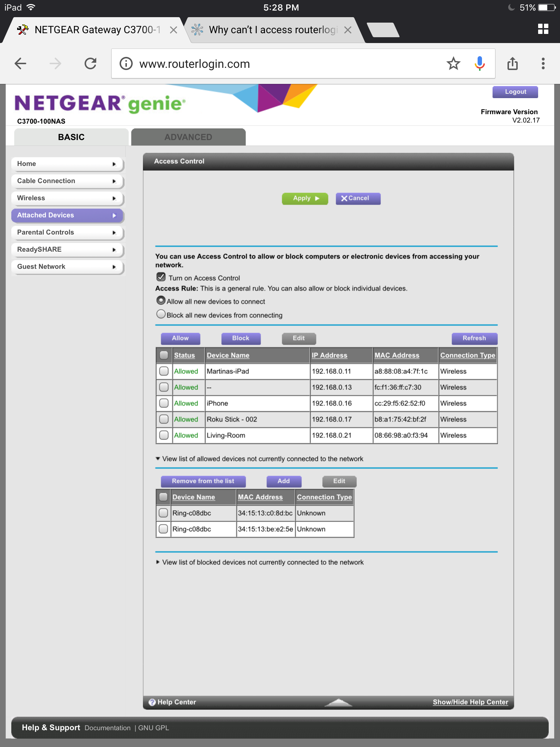The image size is (560, 747).
Task: Click Edit above the offline allowed list
Action: click(x=339, y=481)
